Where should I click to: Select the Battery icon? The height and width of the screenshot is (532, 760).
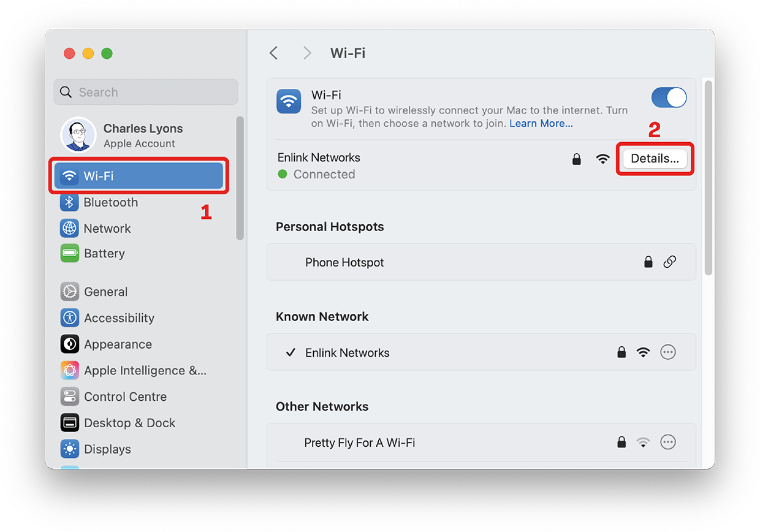pyautogui.click(x=69, y=253)
